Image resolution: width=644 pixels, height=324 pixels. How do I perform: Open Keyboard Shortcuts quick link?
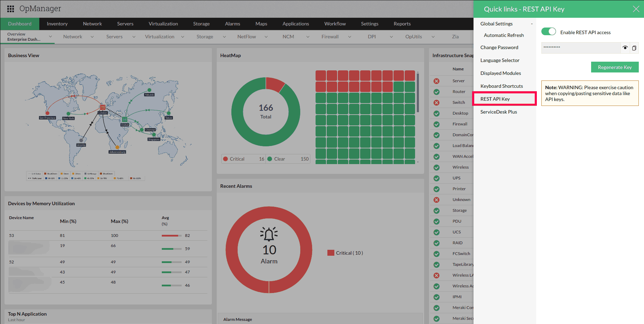[x=502, y=86]
